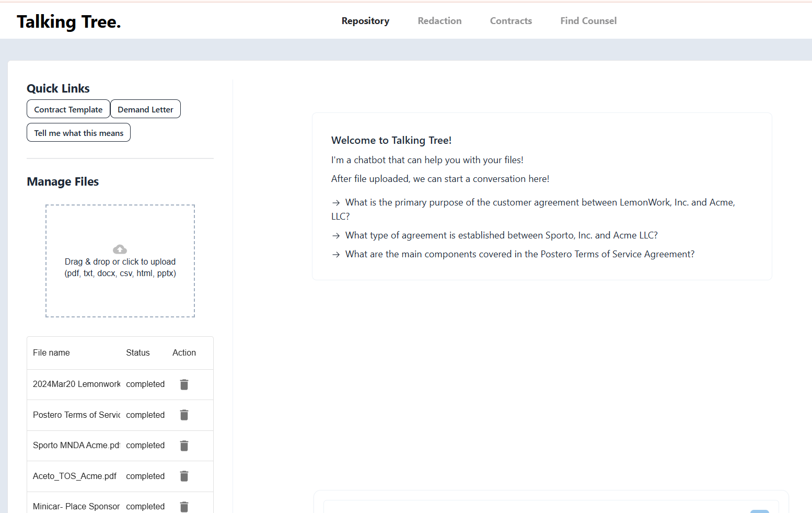Delete 2024Mar20 Lemonwork file via trash icon
Screen dimensions: 812x513
click(x=184, y=384)
